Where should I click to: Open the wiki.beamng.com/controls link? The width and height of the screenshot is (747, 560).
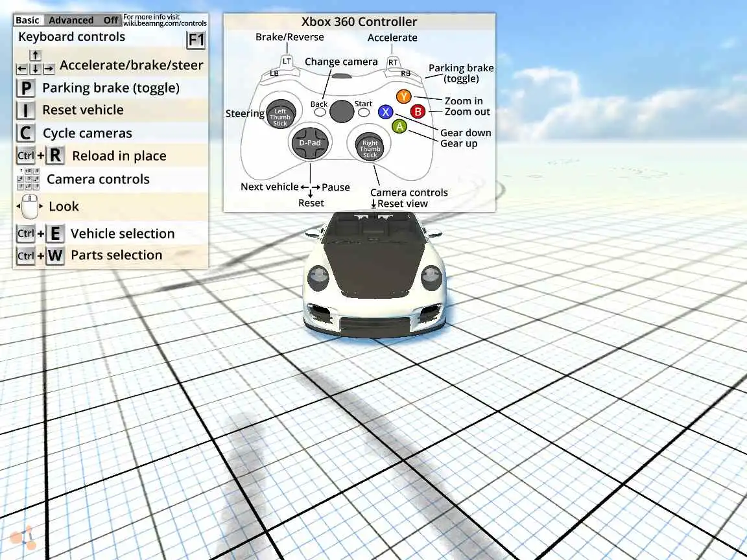tap(165, 23)
